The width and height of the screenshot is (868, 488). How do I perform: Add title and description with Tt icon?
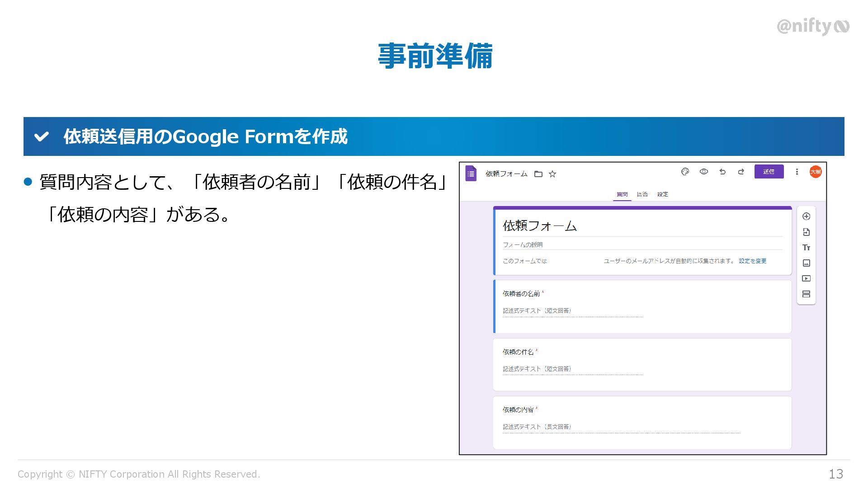806,248
